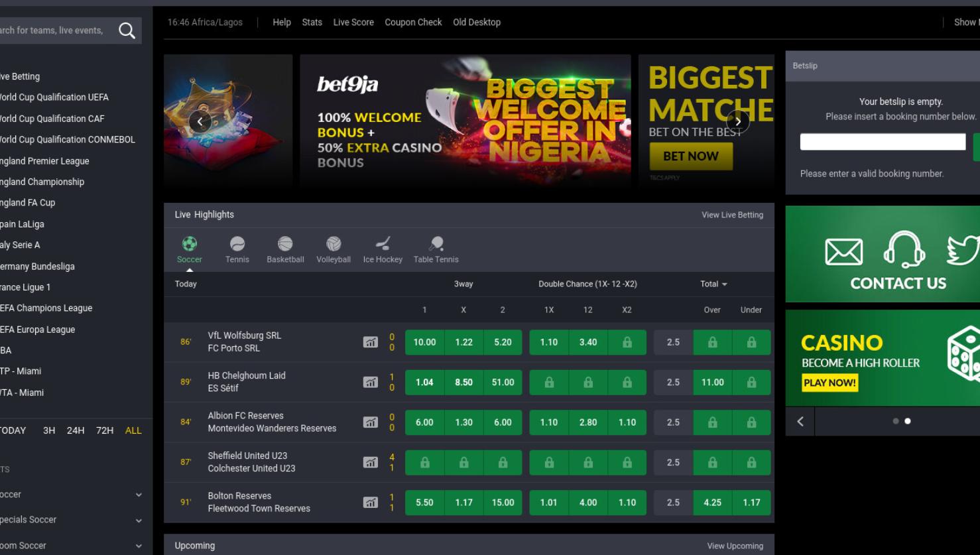Screen dimensions: 980x555
Task: Select the 72H time filter
Action: point(105,430)
